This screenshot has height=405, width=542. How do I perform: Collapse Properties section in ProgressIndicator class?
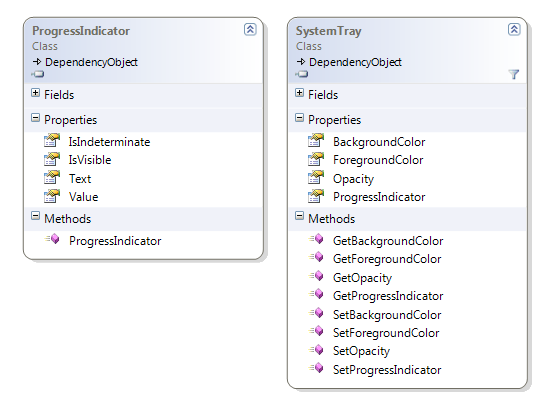point(35,118)
